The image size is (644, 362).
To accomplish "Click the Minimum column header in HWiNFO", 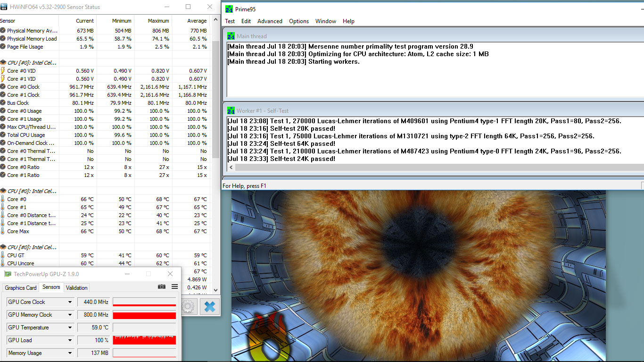I will pyautogui.click(x=116, y=21).
